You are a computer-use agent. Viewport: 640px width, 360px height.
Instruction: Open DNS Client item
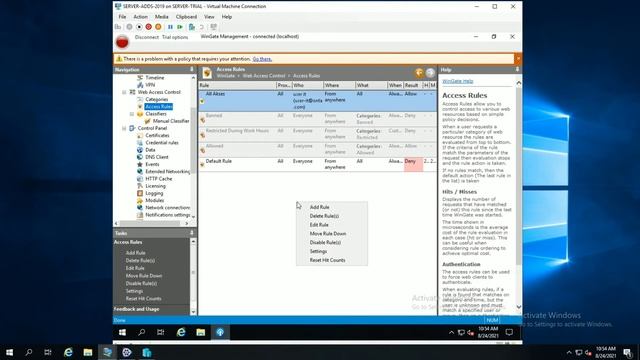click(157, 157)
